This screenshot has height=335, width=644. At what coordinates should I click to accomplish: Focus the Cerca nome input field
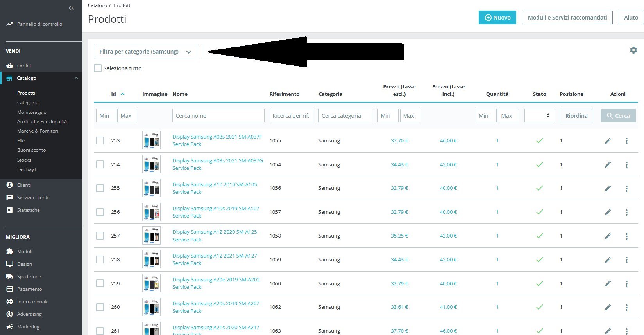tap(218, 116)
